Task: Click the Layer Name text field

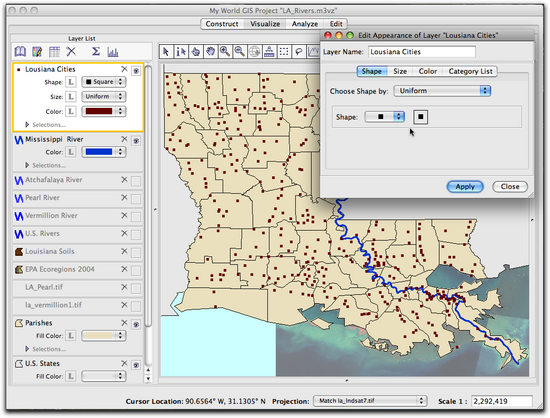Action: pos(422,52)
